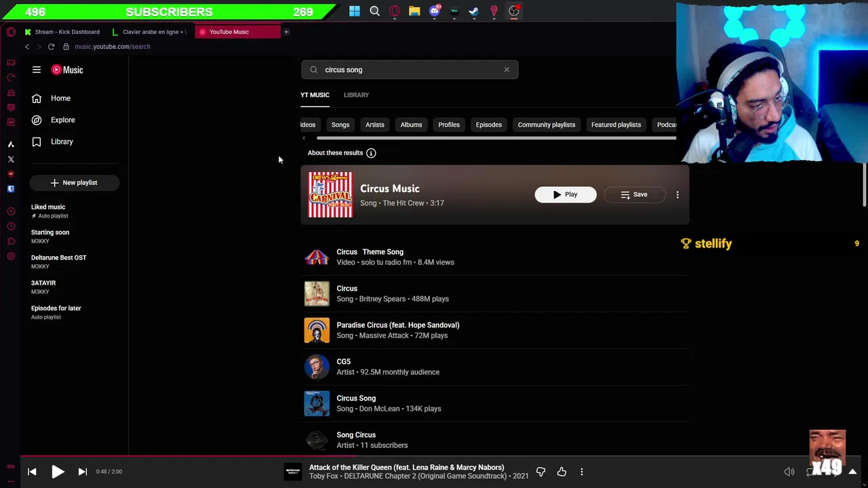868x488 pixels.
Task: Reload the browser page
Action: [51, 47]
